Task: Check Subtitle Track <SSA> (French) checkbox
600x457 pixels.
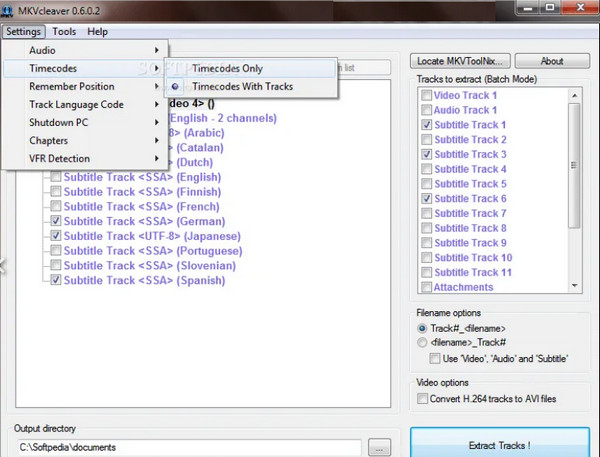Action: 56,206
